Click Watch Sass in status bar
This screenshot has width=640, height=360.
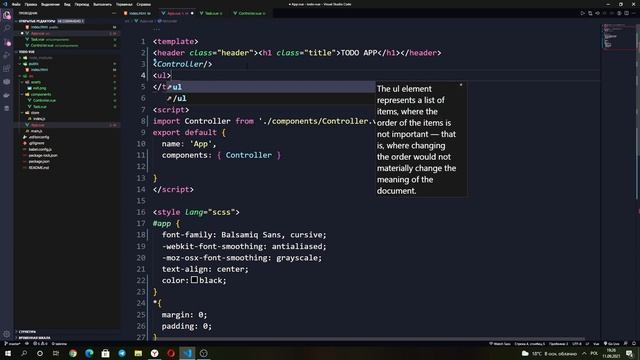click(x=500, y=344)
